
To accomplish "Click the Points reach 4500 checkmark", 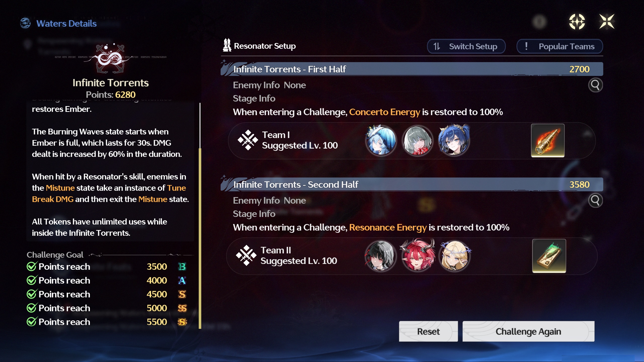I will coord(32,294).
